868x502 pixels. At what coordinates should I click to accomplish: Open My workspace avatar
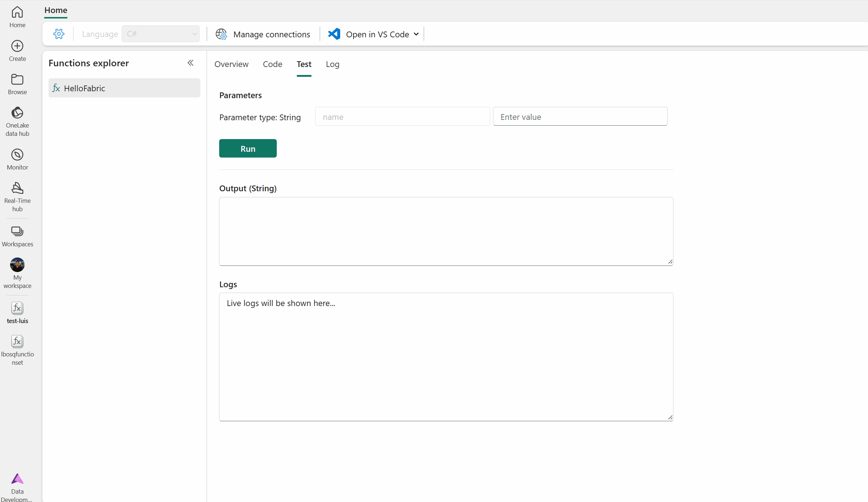pyautogui.click(x=17, y=265)
